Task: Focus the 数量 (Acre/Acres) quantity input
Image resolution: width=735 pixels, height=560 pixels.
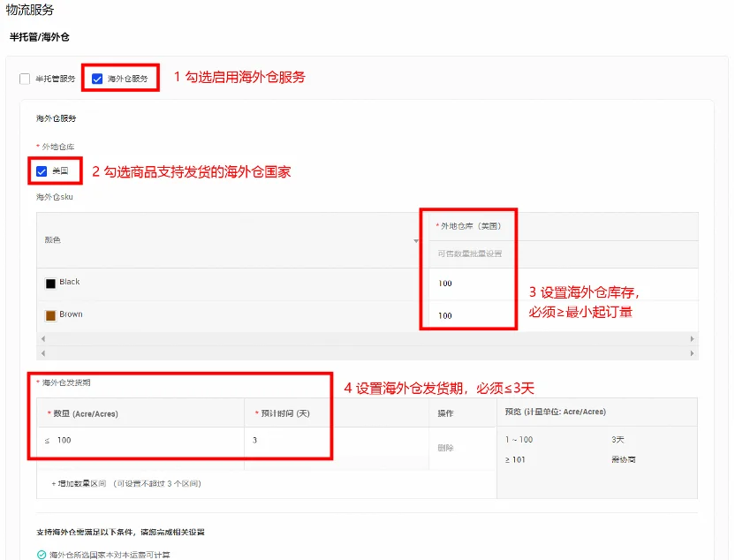Action: pos(141,440)
